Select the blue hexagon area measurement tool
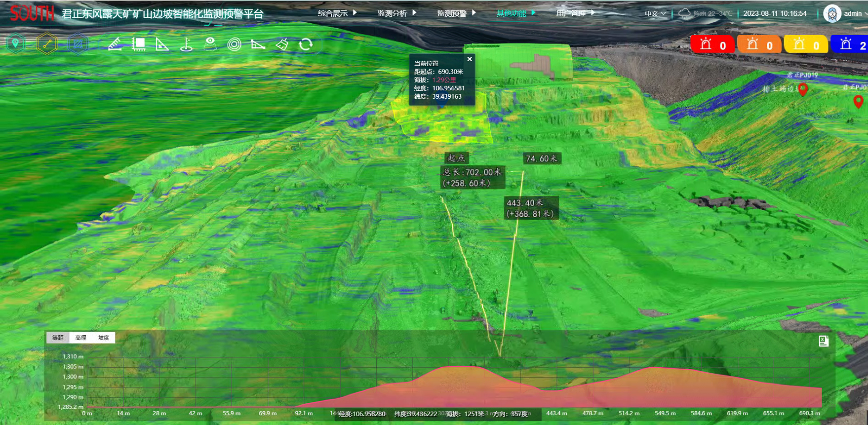 (x=78, y=44)
